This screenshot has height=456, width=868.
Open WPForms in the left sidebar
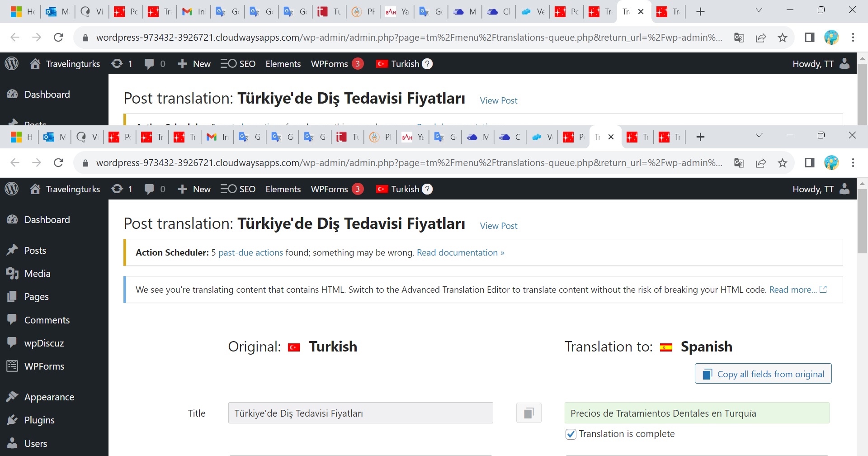click(x=44, y=366)
